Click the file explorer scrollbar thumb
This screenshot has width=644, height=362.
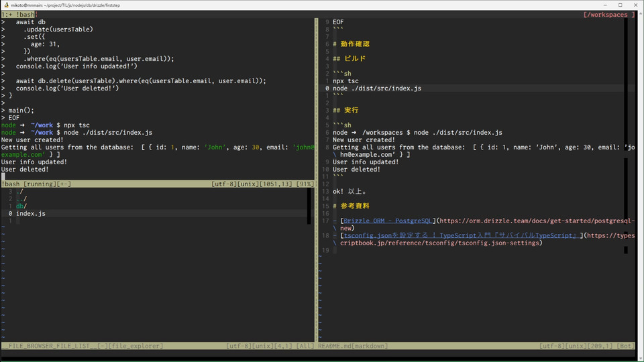309,206
